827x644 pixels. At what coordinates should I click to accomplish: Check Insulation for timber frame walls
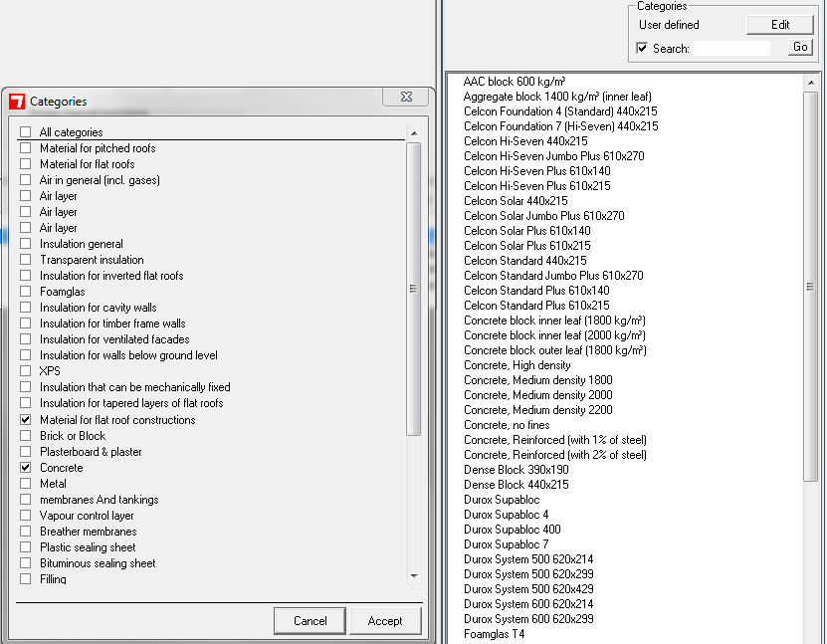[25, 322]
